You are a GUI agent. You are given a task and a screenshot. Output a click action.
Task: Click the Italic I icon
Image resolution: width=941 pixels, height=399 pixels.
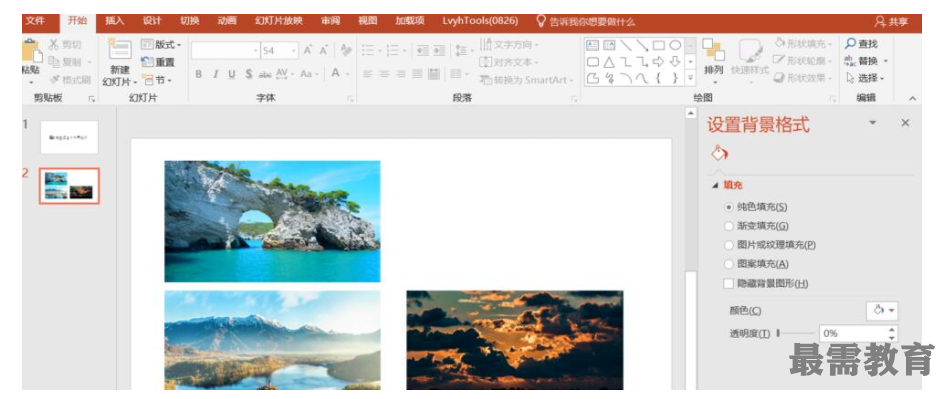point(215,74)
